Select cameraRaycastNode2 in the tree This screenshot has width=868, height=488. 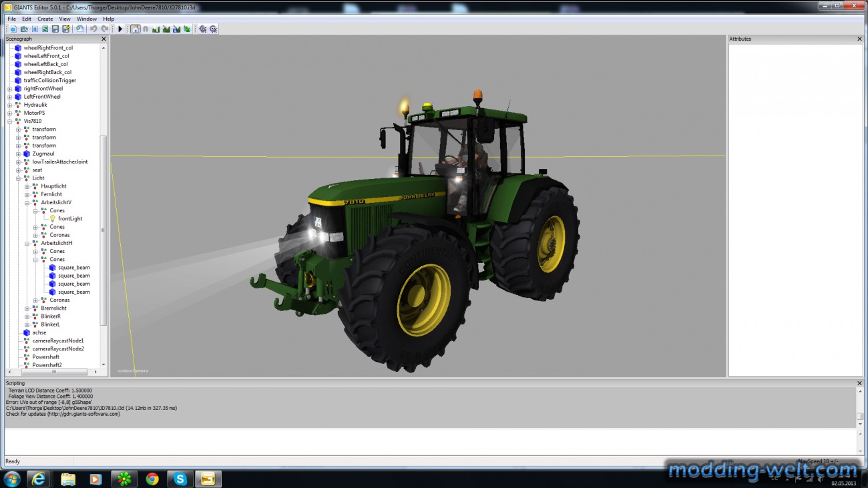(58, 348)
